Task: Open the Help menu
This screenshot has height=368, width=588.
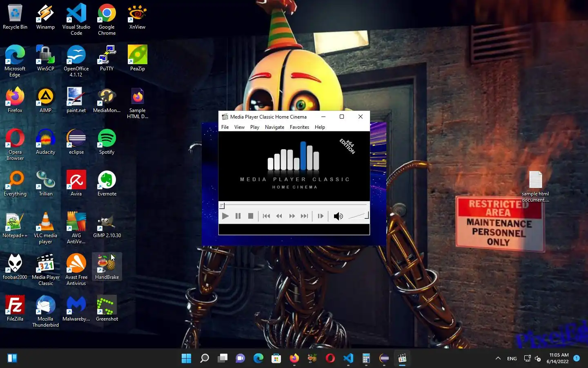Action: (x=320, y=127)
